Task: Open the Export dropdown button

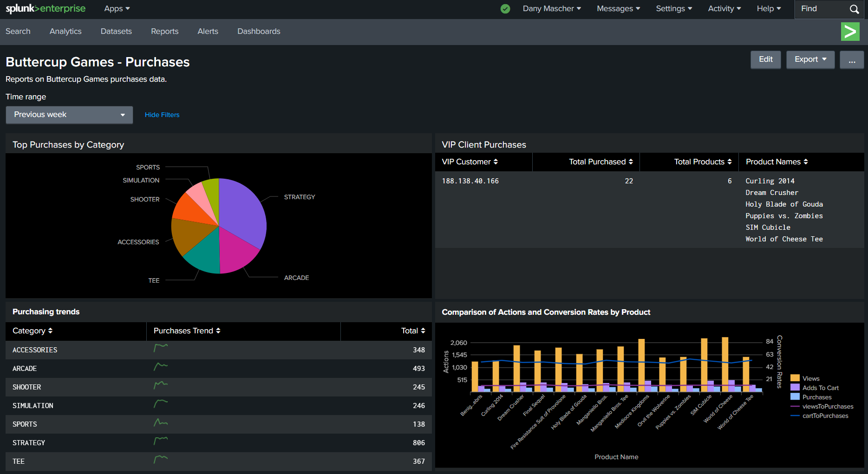Action: (810, 60)
